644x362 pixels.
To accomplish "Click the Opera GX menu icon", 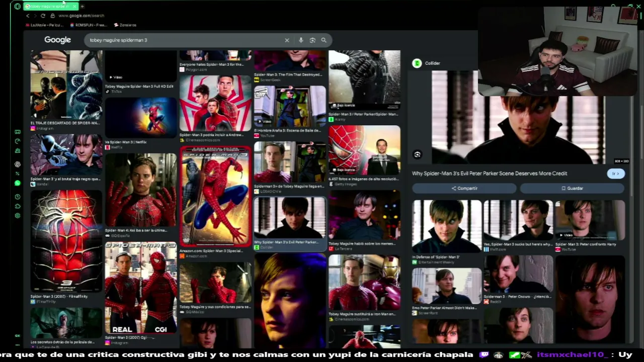I will (18, 7).
